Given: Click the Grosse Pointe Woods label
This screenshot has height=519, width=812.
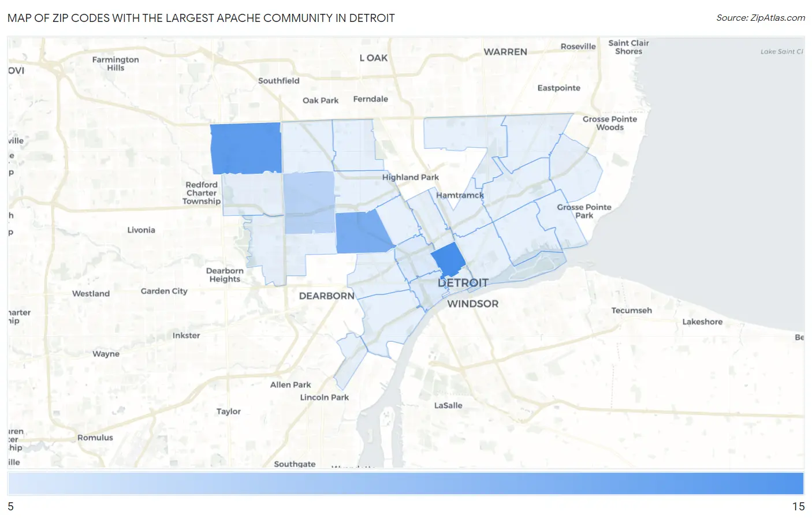Looking at the screenshot, I should point(610,123).
